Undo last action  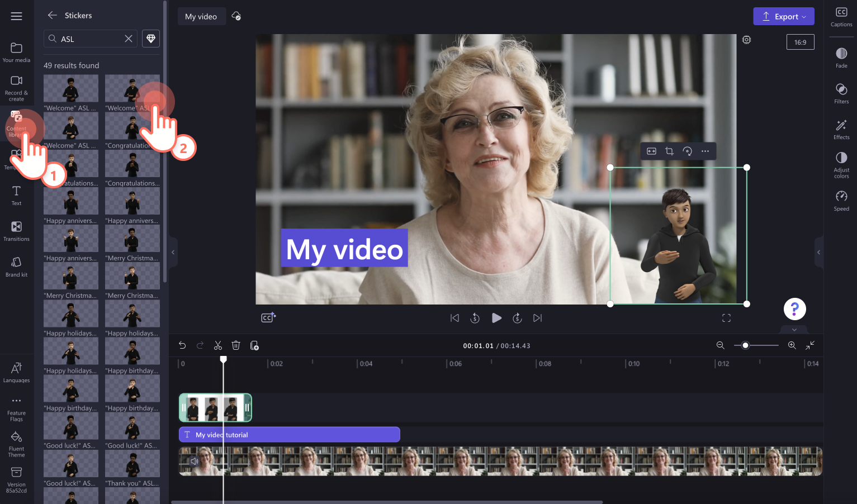coord(182,345)
